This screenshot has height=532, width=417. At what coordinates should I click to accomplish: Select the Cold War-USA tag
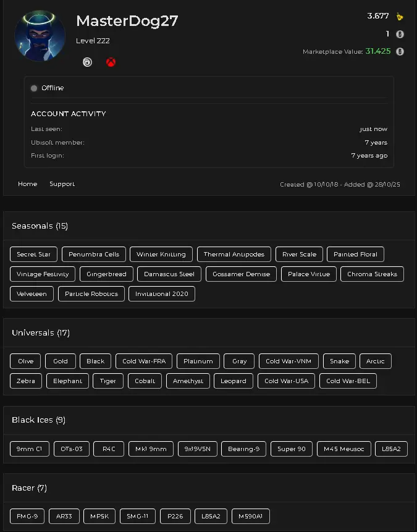[287, 381]
